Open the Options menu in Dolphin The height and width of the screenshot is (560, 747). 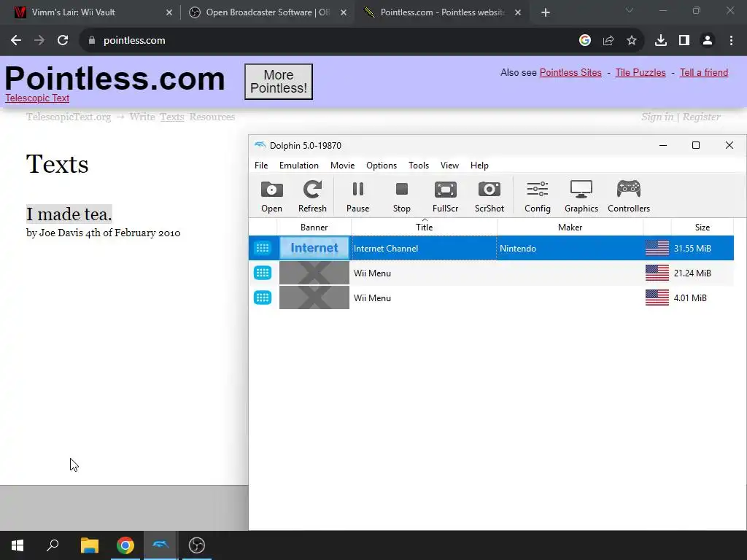pyautogui.click(x=381, y=166)
